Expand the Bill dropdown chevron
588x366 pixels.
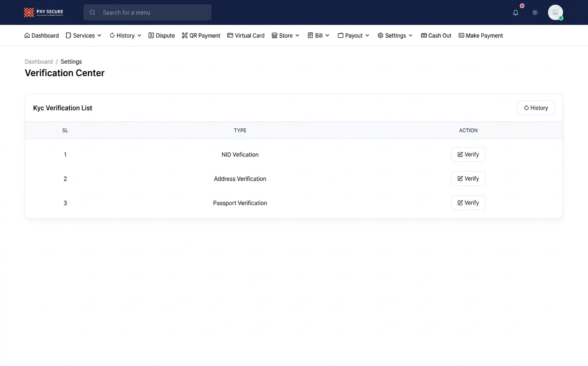(x=327, y=35)
